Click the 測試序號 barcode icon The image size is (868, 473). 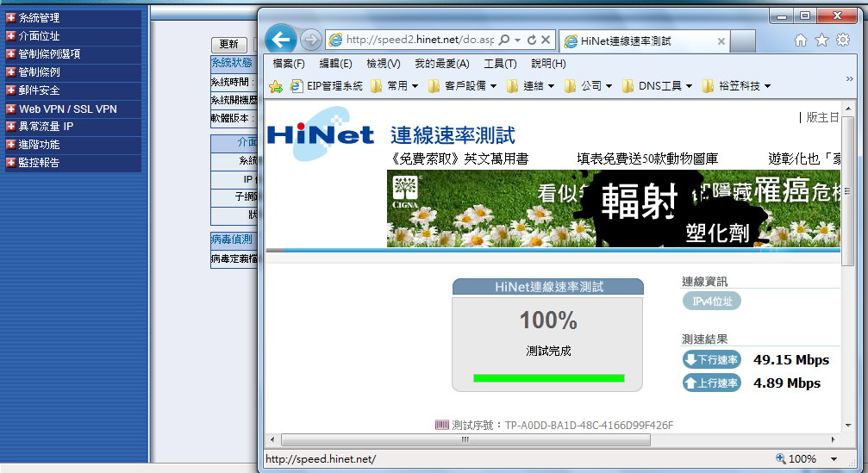pos(441,425)
